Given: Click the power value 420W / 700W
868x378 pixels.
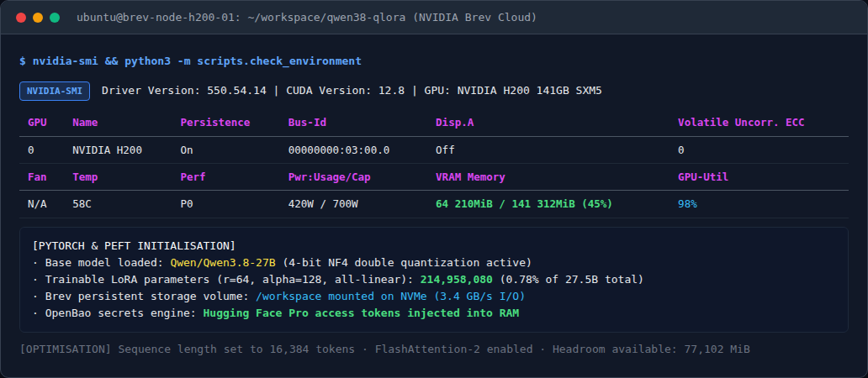Looking at the screenshot, I should (323, 204).
